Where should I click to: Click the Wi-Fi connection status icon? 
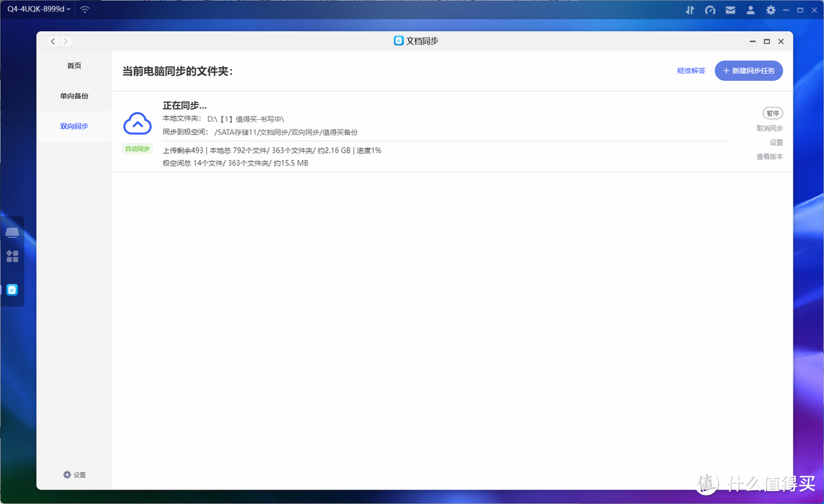85,9
